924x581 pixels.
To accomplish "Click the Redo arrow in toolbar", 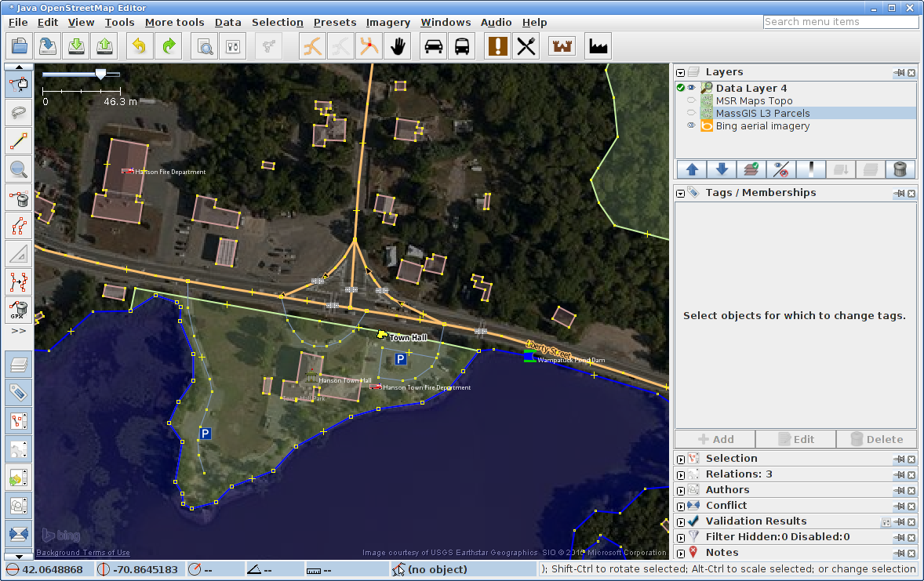I will 167,46.
